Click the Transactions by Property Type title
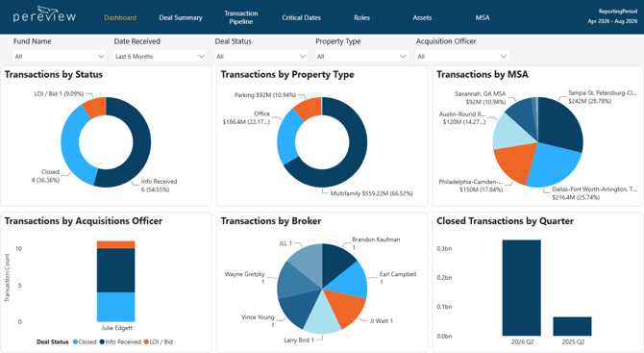 click(x=287, y=74)
